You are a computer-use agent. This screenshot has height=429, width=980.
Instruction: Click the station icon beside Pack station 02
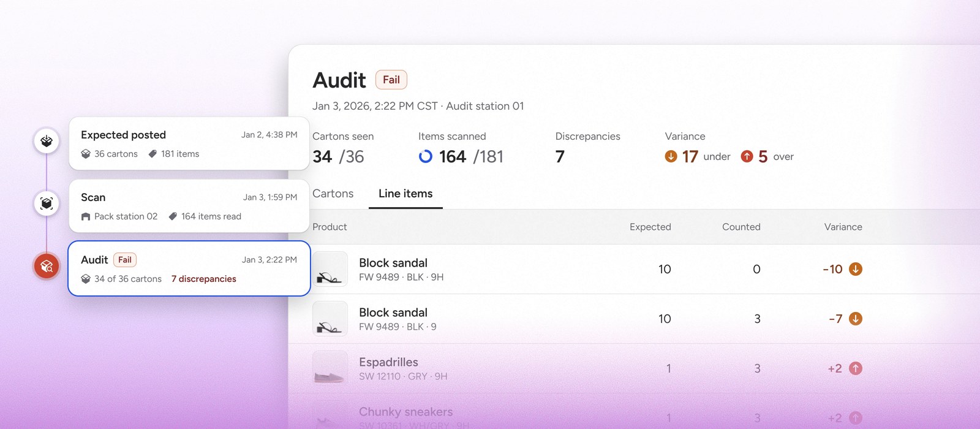pos(86,216)
